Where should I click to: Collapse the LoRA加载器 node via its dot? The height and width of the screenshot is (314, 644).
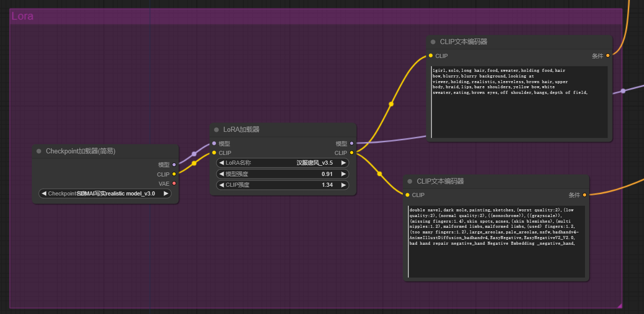(x=217, y=130)
